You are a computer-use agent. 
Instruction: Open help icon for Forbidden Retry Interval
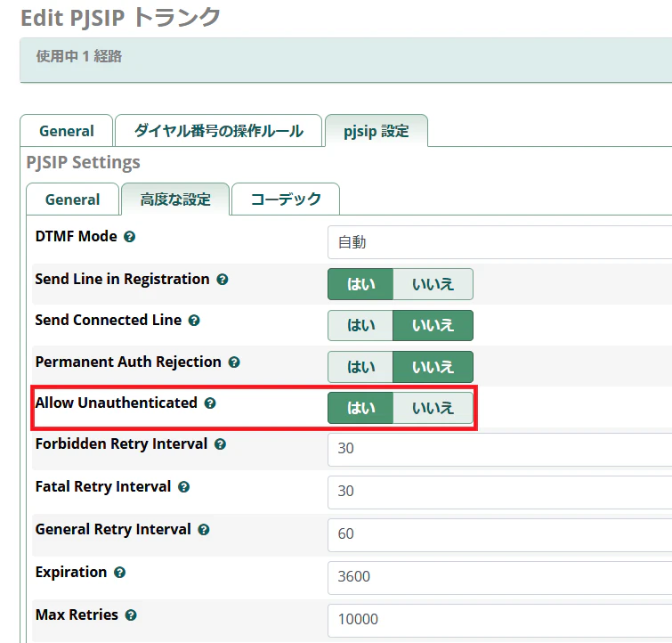point(220,444)
